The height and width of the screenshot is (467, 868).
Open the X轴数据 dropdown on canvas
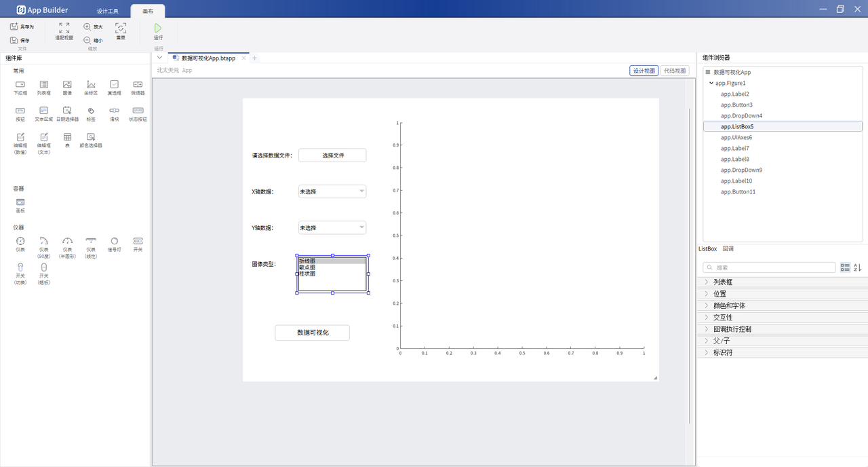tap(332, 191)
